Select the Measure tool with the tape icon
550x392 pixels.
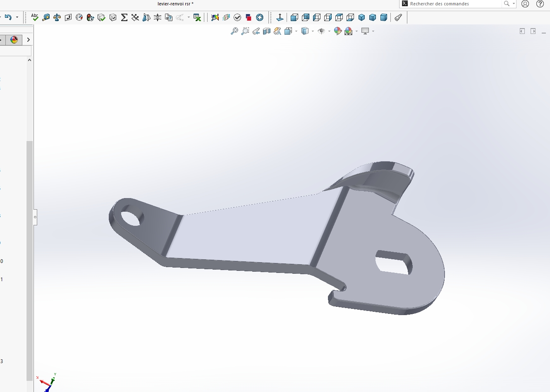point(46,17)
